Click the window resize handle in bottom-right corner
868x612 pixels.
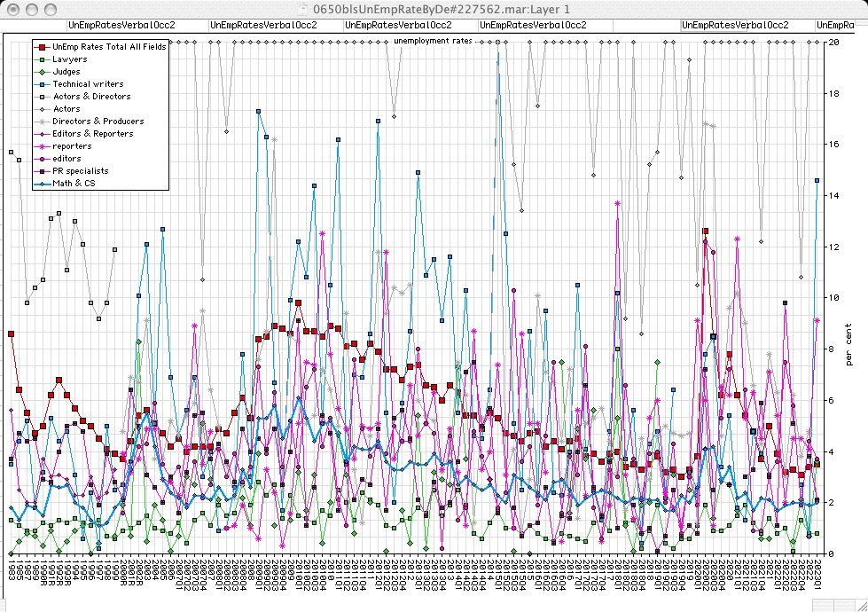click(x=860, y=605)
